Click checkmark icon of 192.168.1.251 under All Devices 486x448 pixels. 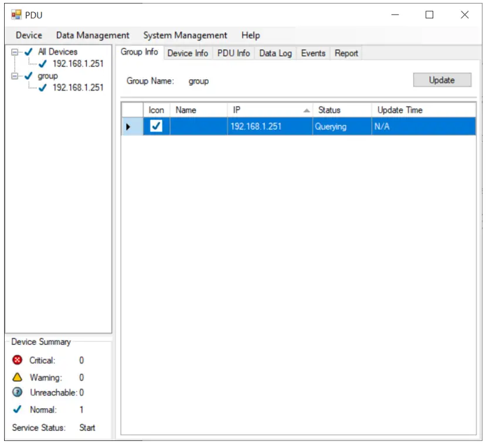tap(43, 63)
